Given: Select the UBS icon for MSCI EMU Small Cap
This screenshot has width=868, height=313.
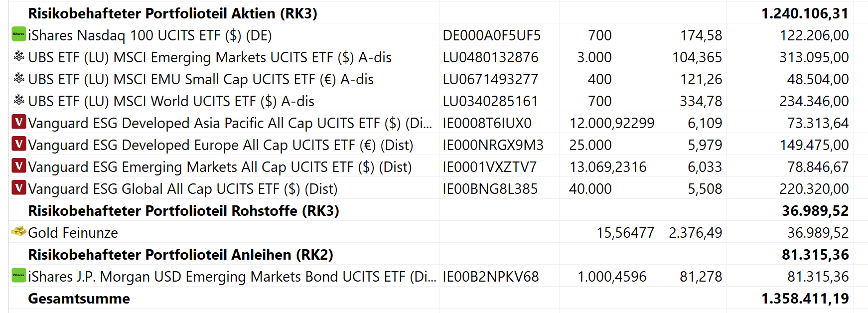Looking at the screenshot, I should 18,78.
